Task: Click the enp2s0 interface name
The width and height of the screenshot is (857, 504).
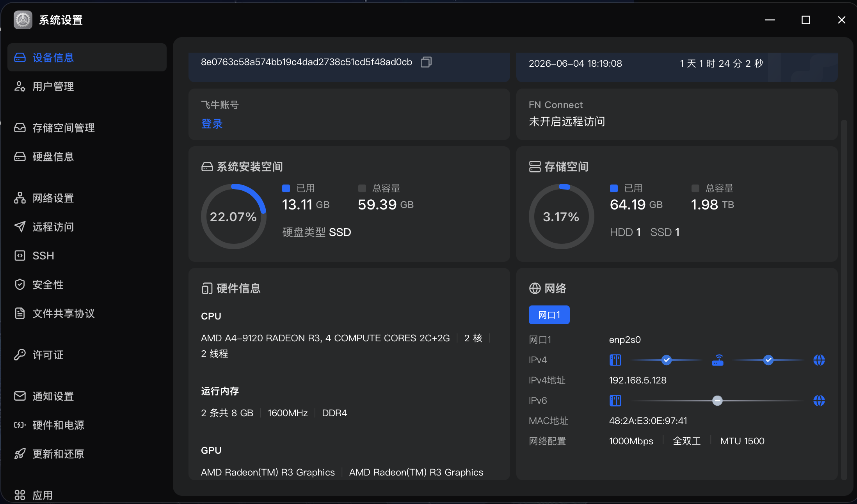Action: click(x=625, y=340)
